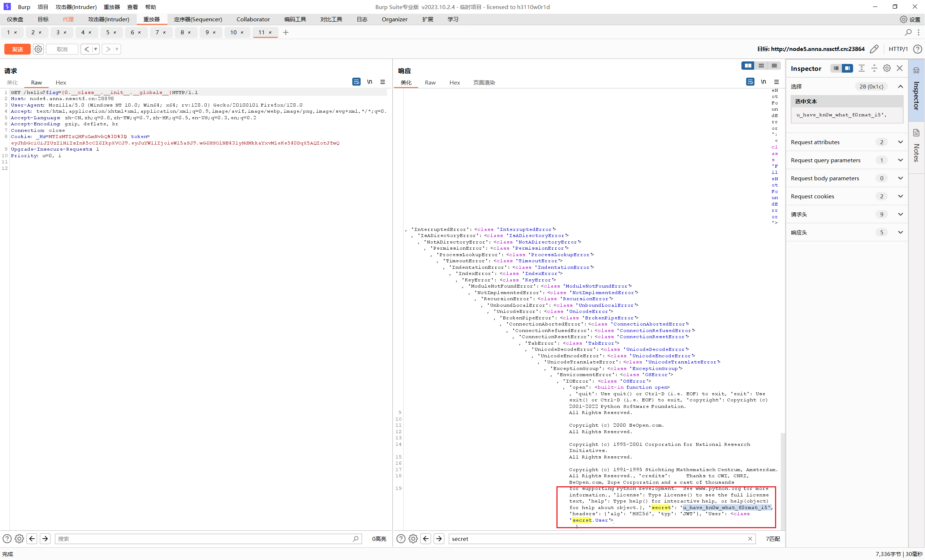Select the response Hex tab
Screen dimensions: 925x560
(455, 83)
